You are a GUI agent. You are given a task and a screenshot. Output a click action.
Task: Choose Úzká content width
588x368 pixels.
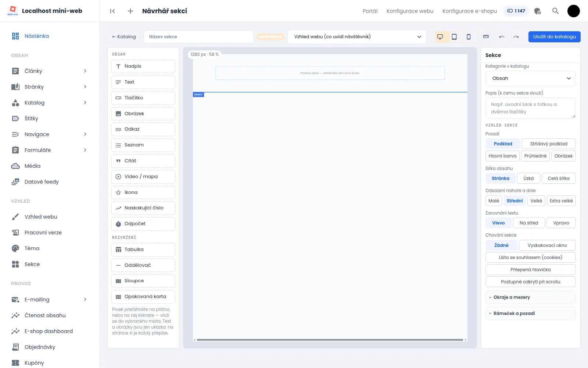coord(528,178)
